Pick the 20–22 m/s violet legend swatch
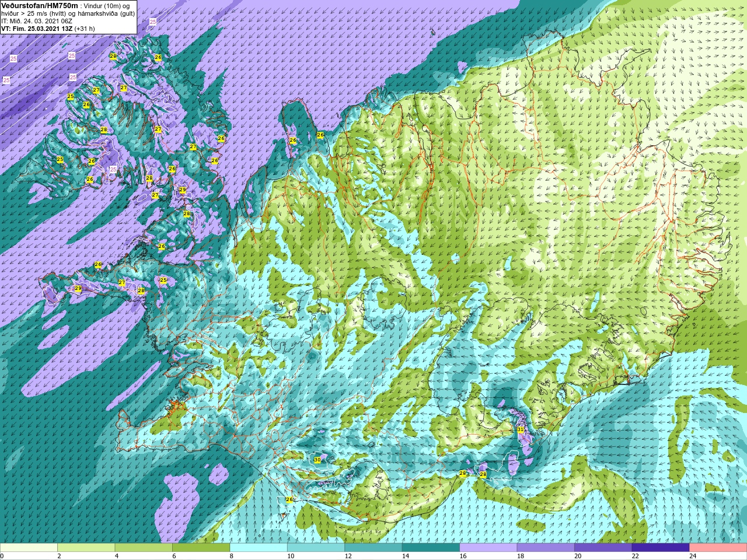747x560 pixels. point(603,548)
